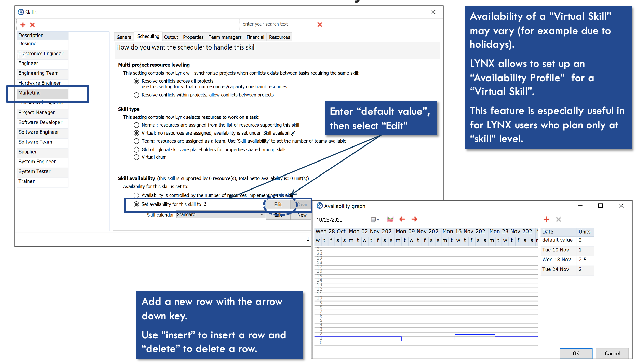Select Electronics Engineer in the skills list
642x364 pixels.
(x=42, y=54)
